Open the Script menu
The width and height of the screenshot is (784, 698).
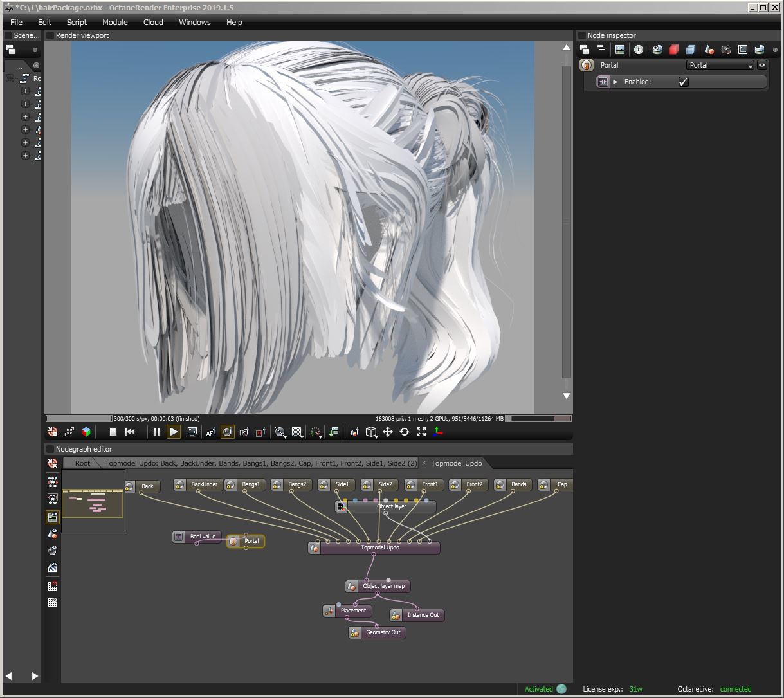coord(77,22)
